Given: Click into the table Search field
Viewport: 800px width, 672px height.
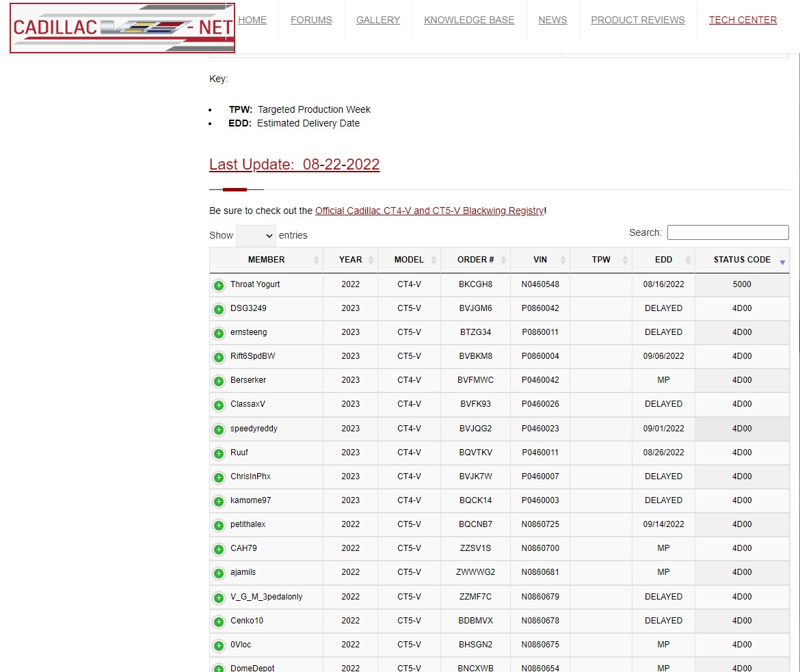Looking at the screenshot, I should point(728,232).
